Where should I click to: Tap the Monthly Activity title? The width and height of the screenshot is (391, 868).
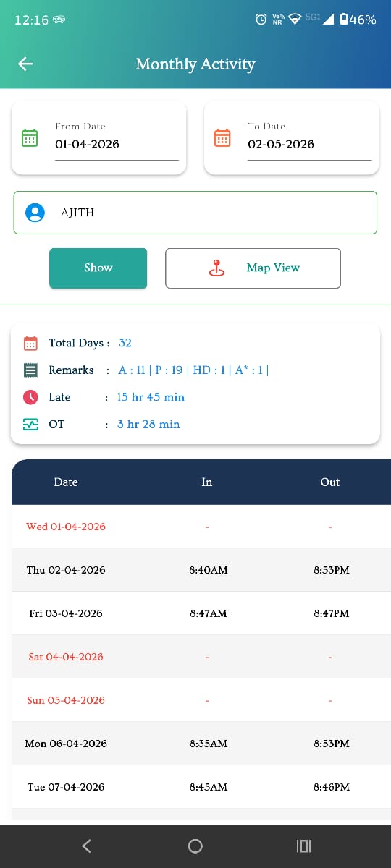tap(195, 64)
